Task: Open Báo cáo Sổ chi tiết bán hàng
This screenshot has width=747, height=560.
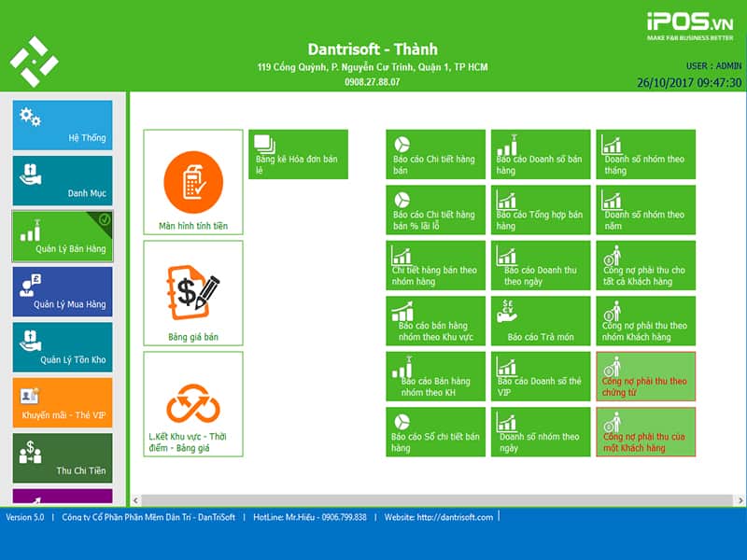Action: tap(435, 431)
